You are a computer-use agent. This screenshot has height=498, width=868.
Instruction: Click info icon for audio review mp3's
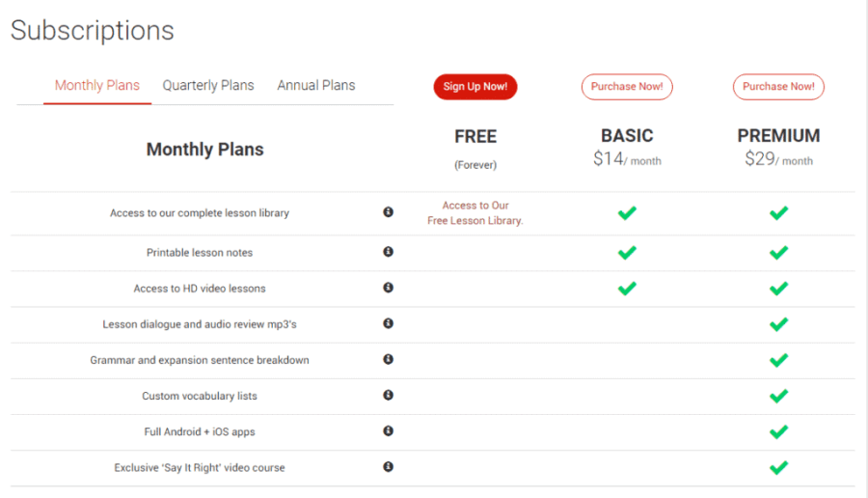click(x=388, y=323)
